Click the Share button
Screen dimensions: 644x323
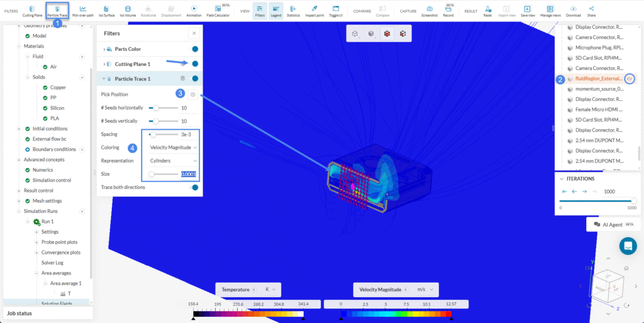coord(591,11)
